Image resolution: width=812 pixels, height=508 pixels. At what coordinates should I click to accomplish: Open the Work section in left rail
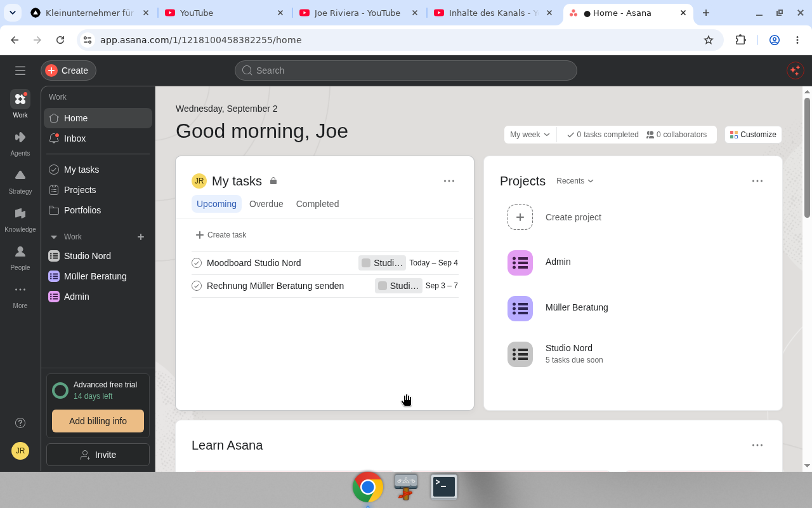pyautogui.click(x=20, y=104)
